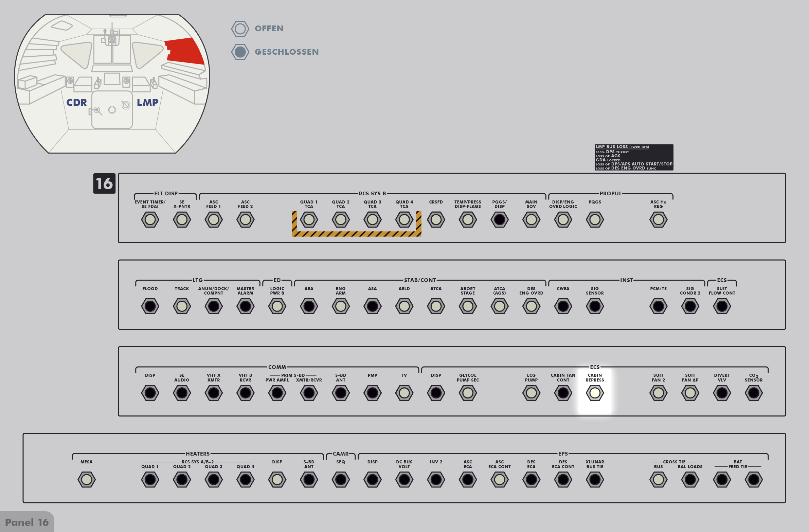Screen dimensions: 809x532
Task: Click the ASC He REG breaker
Action: (x=658, y=219)
